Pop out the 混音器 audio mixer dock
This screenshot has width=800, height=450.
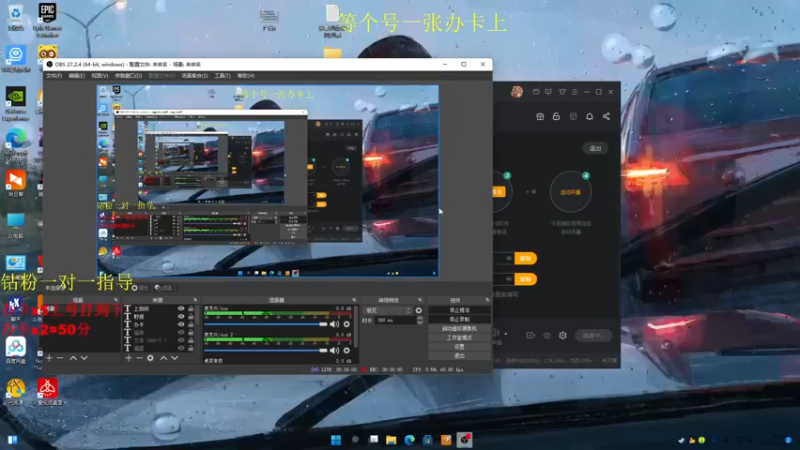click(354, 300)
